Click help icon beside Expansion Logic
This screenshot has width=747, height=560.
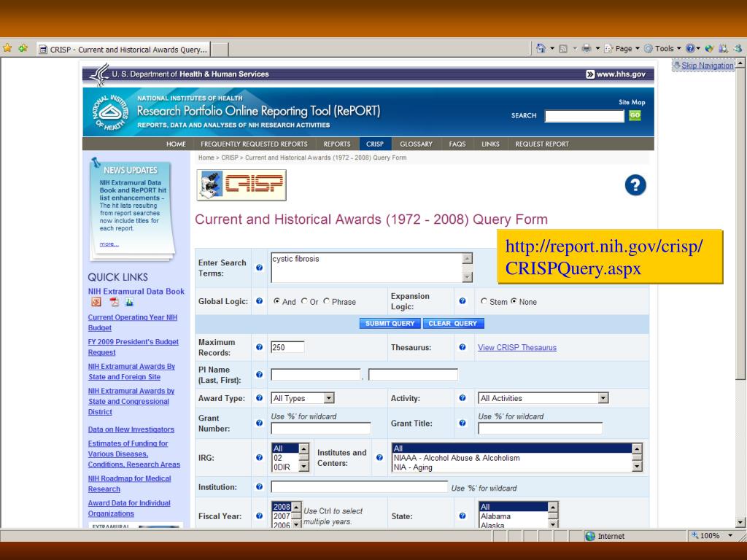[462, 301]
